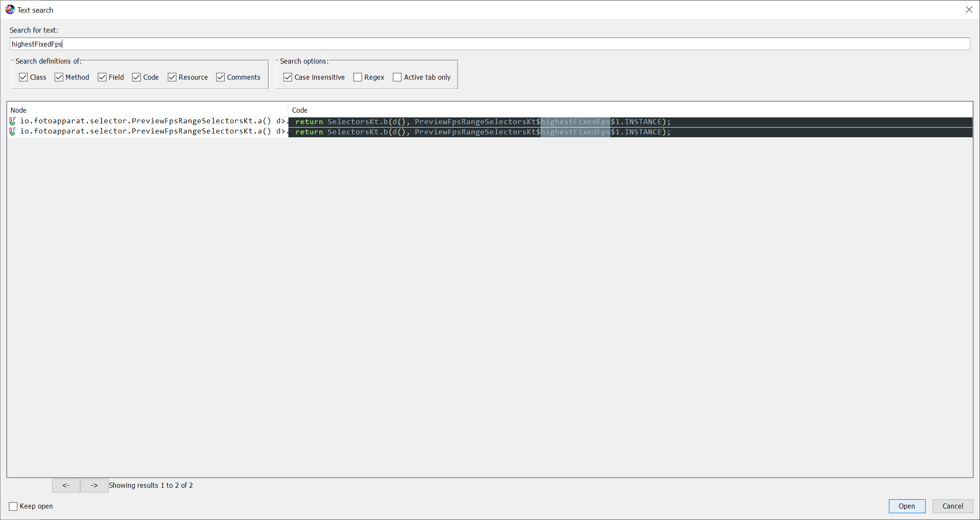Click the method icon of second result
Screen dimensions: 980x520
[x=12, y=131]
